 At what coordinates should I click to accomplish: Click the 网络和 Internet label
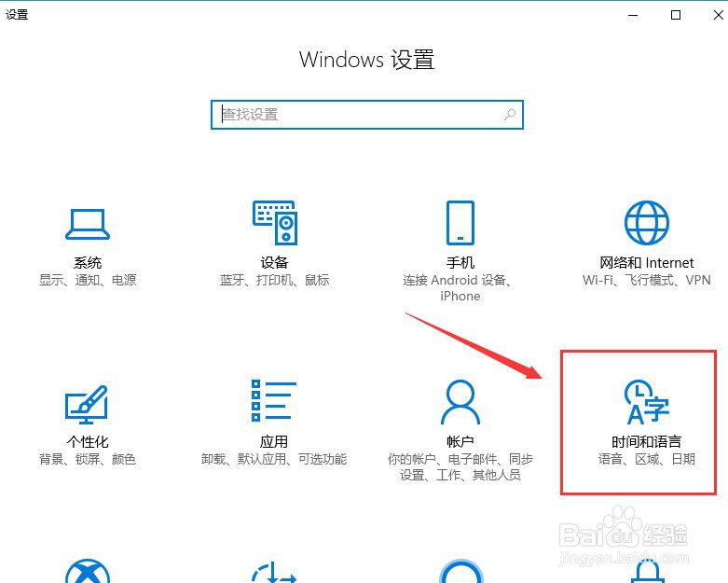tap(646, 263)
